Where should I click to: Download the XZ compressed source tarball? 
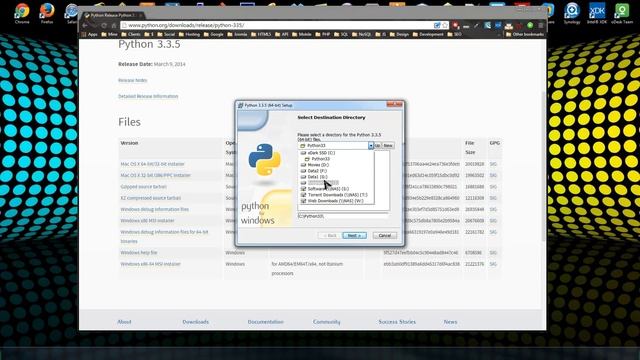pos(151,198)
